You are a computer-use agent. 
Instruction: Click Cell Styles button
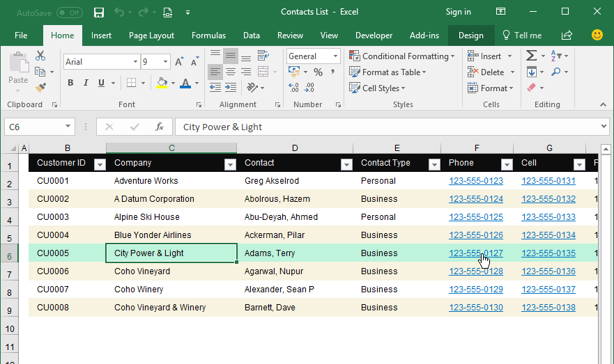[x=377, y=88]
